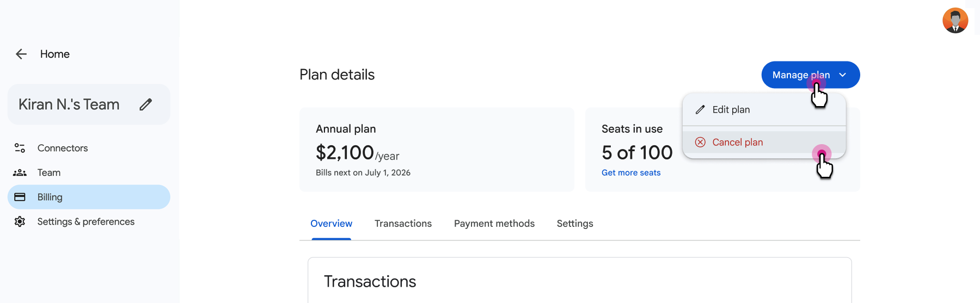Click the Team people icon in the sidebar
This screenshot has width=980, height=303.
(20, 172)
